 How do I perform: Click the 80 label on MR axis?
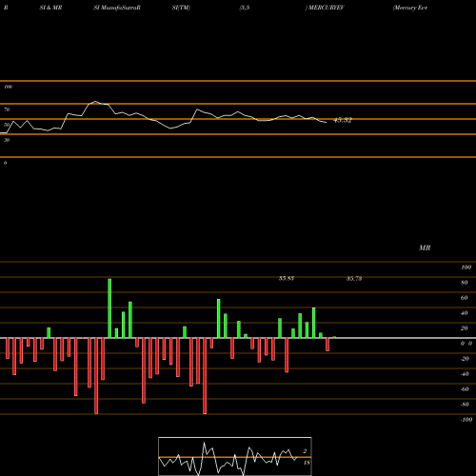(x=465, y=283)
